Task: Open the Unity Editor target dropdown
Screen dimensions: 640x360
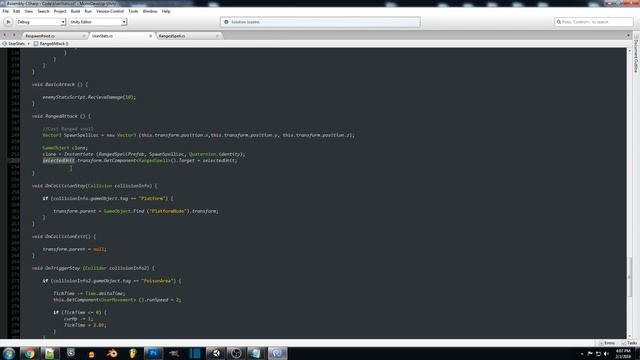Action: (98, 22)
